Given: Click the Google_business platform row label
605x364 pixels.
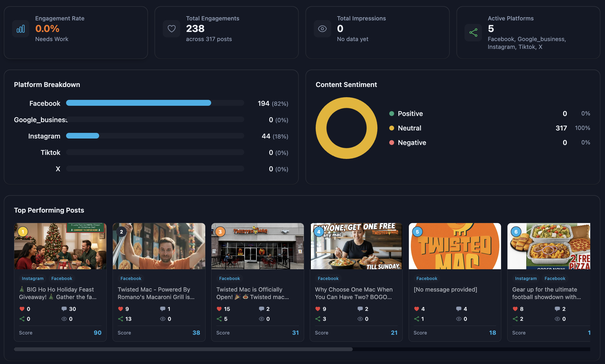Looking at the screenshot, I should coord(41,120).
